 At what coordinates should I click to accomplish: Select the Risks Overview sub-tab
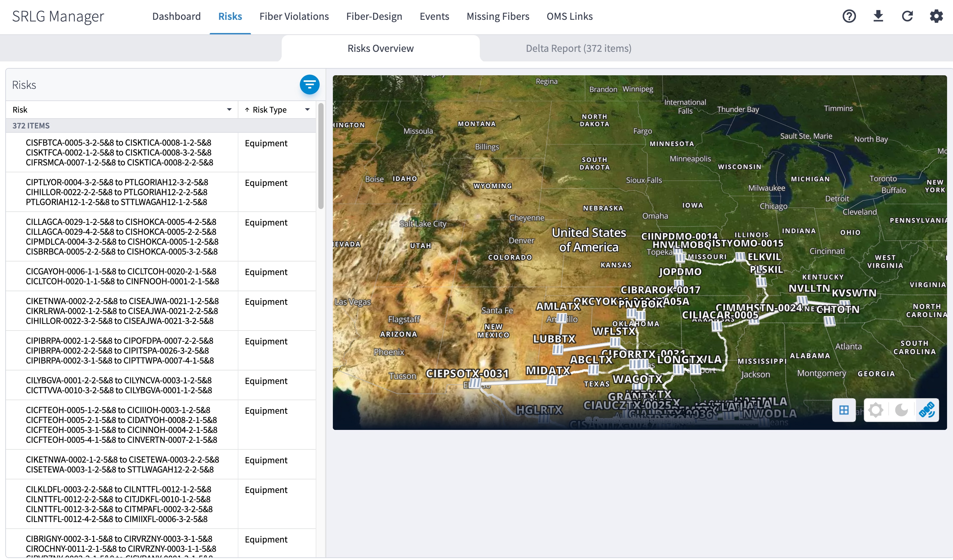[380, 49]
